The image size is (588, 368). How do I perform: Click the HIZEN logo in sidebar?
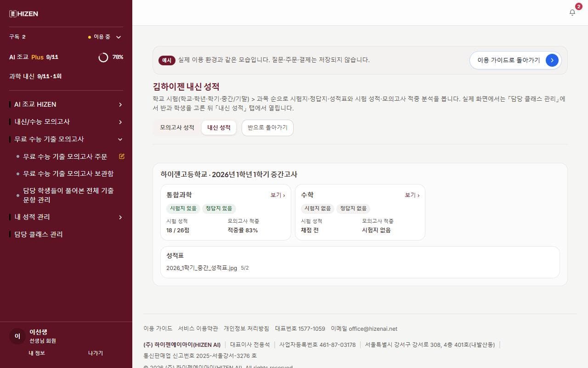23,13
